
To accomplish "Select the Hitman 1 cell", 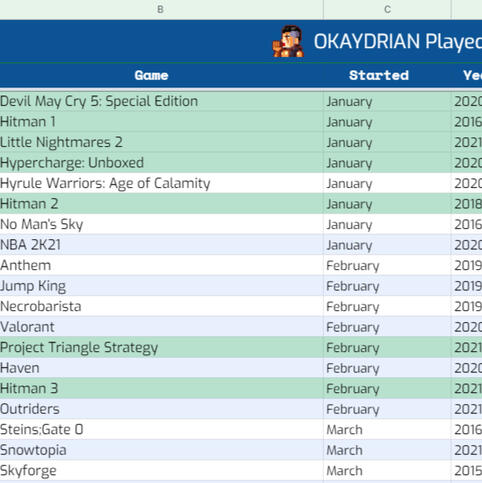I will click(x=161, y=122).
